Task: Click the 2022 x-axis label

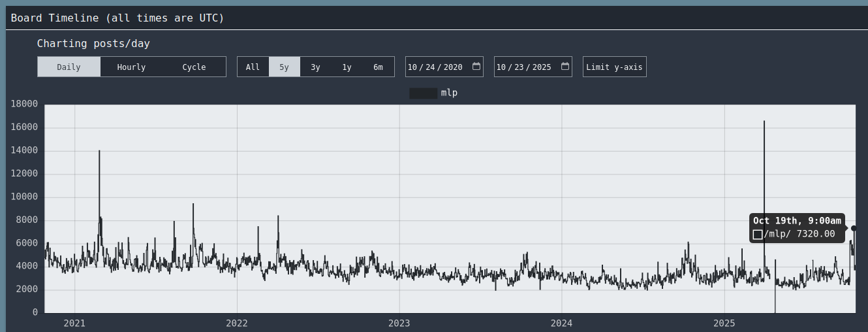Action: [x=237, y=323]
